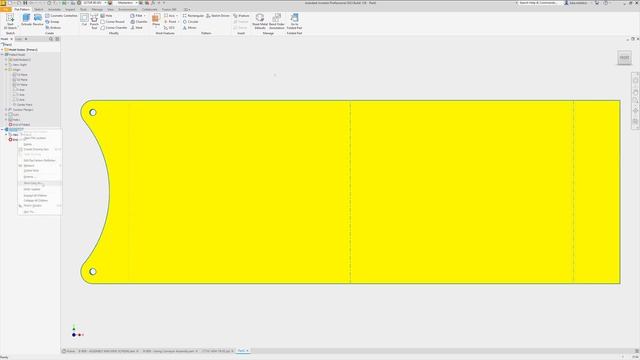Screen dimensions: 640x360
Task: Click the Chamfer tool in Modify panel
Action: [139, 22]
